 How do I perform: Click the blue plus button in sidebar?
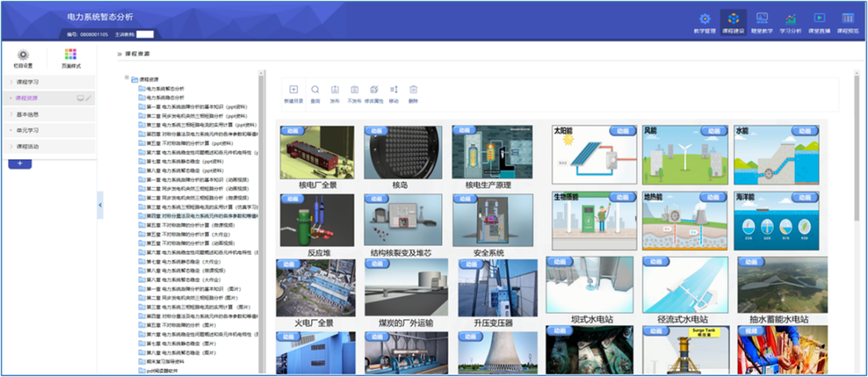point(19,163)
